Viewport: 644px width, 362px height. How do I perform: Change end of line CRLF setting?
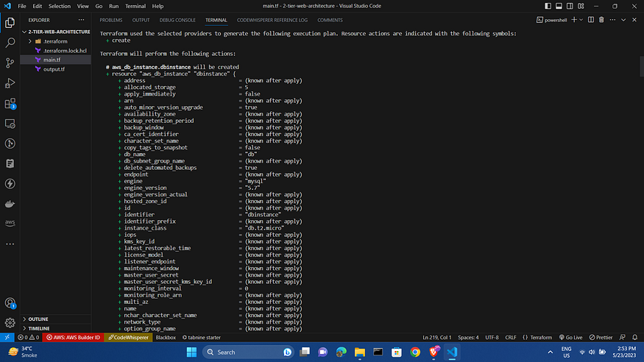click(x=511, y=338)
